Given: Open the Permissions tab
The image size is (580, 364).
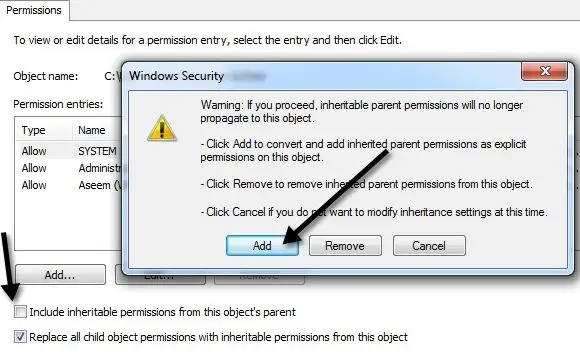Looking at the screenshot, I should (34, 10).
